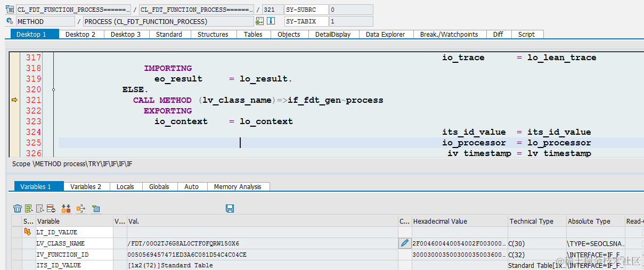
Task: Click the CALL METHOD statement on line 321
Action: 162,100
